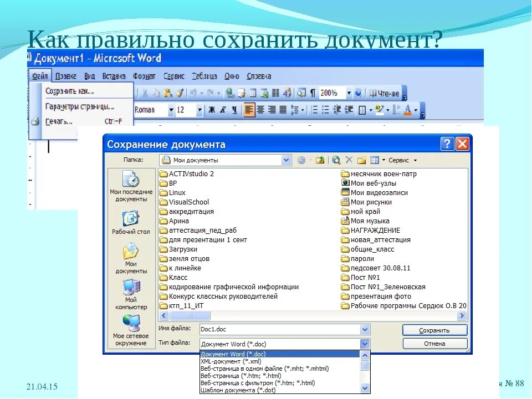Viewport: 532px width, 399px height.
Task: Click the Drawing toolbar icon
Action: pyautogui.click(x=287, y=93)
